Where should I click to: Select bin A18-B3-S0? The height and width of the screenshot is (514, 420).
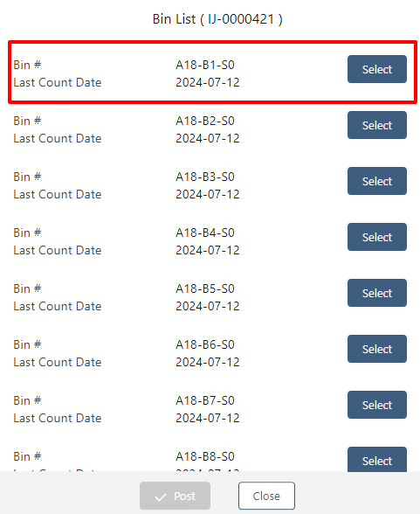(x=377, y=181)
